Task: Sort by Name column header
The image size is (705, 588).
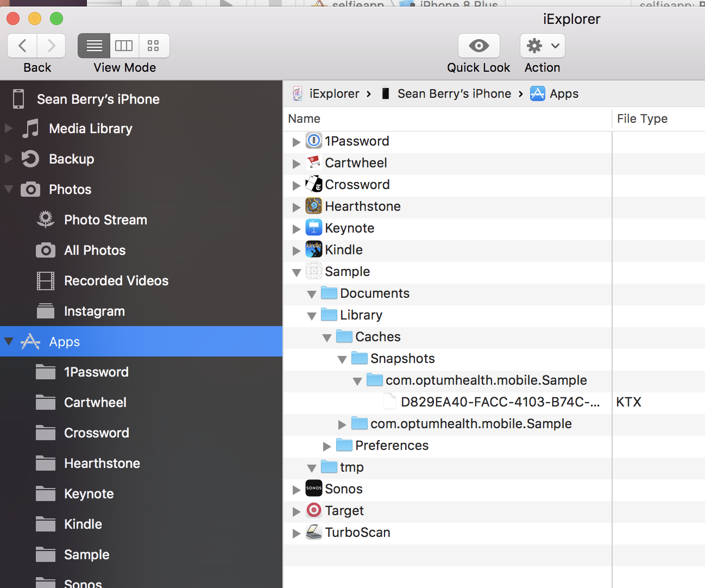Action: (448, 118)
